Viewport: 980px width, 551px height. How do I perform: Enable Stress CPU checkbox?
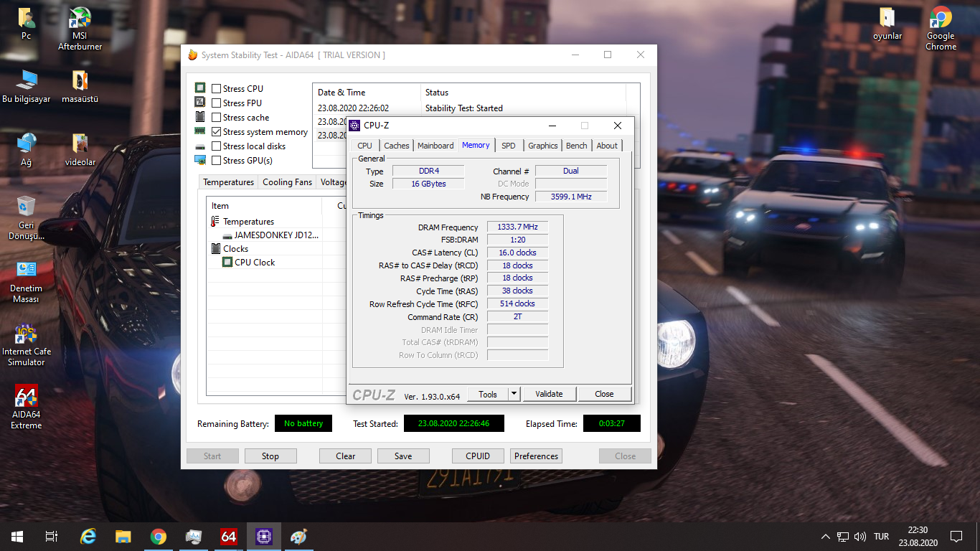[x=216, y=89]
